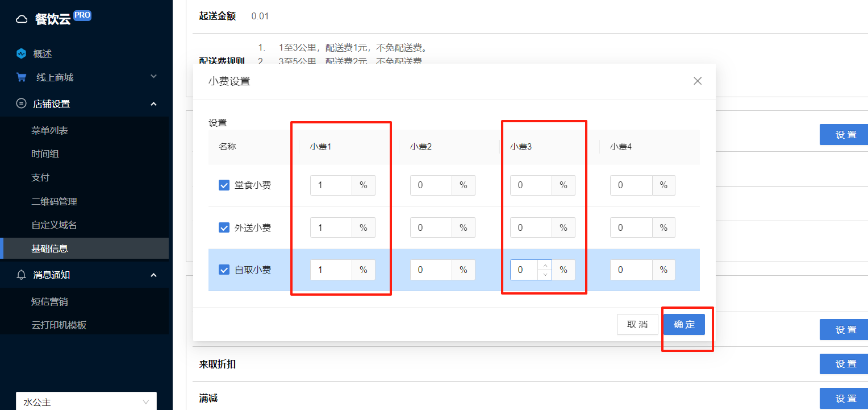Confirm tip settings with 确定 button
The width and height of the screenshot is (868, 410).
(x=684, y=325)
